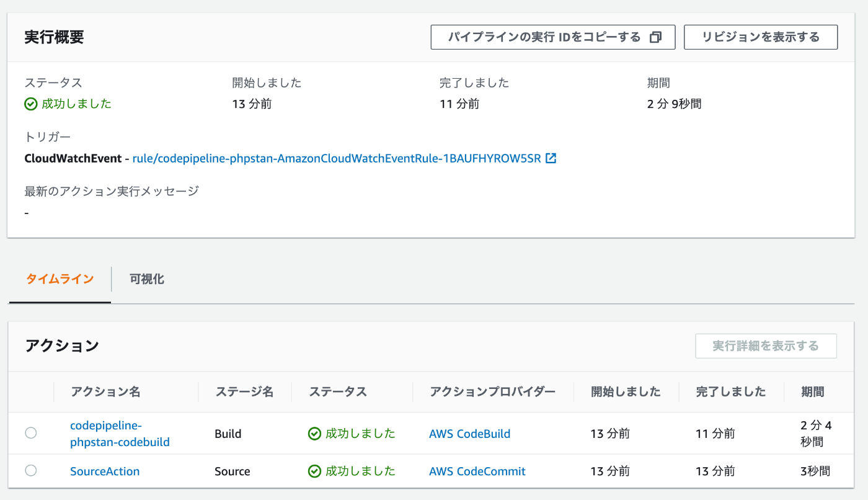Click the 開始しました column header in the table

[x=626, y=392]
